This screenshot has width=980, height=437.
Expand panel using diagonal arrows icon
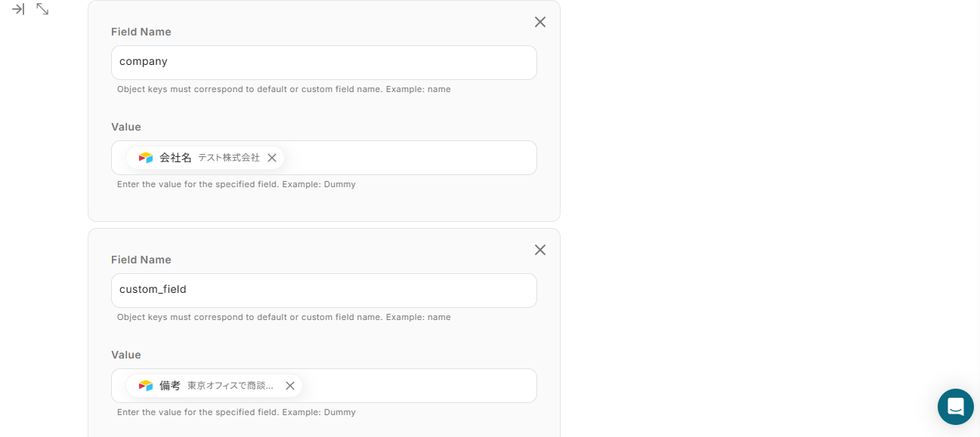42,9
